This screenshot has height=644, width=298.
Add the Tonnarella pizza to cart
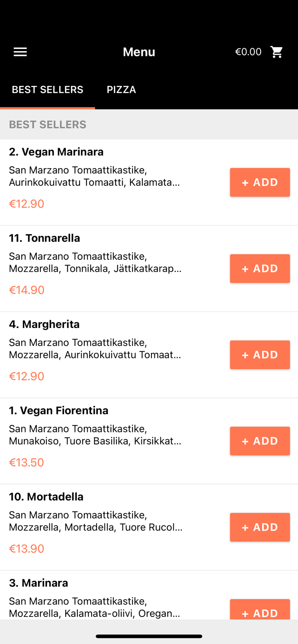coord(260,268)
